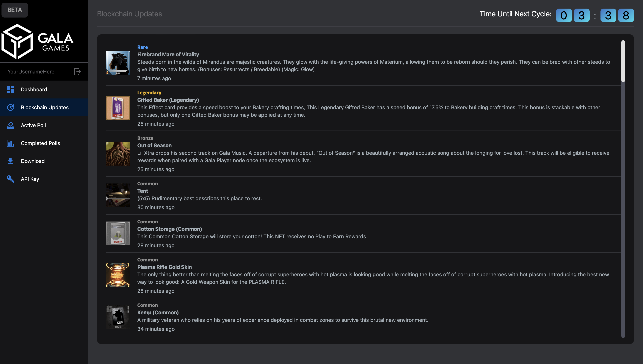Open the API Key section
Image resolution: width=643 pixels, height=364 pixels.
(x=44, y=179)
